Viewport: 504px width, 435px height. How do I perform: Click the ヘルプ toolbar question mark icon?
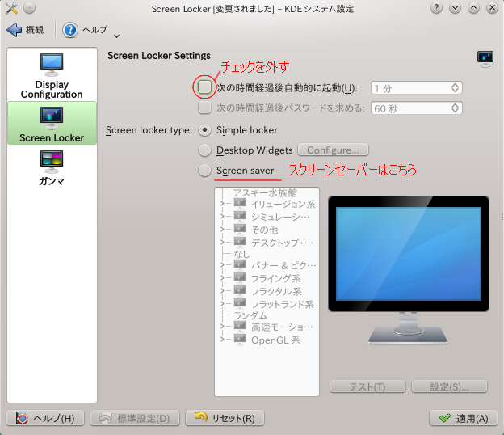70,30
